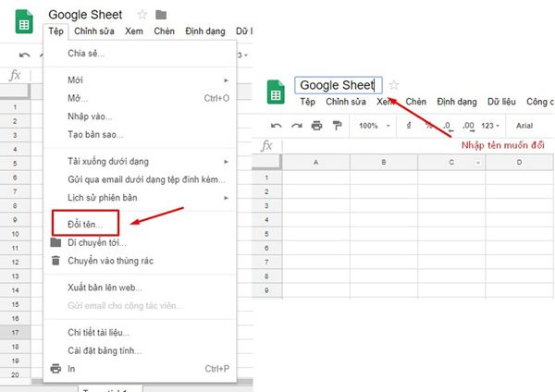Choose Di chuyển tới... menu entry
555x392 pixels.
pos(141,243)
